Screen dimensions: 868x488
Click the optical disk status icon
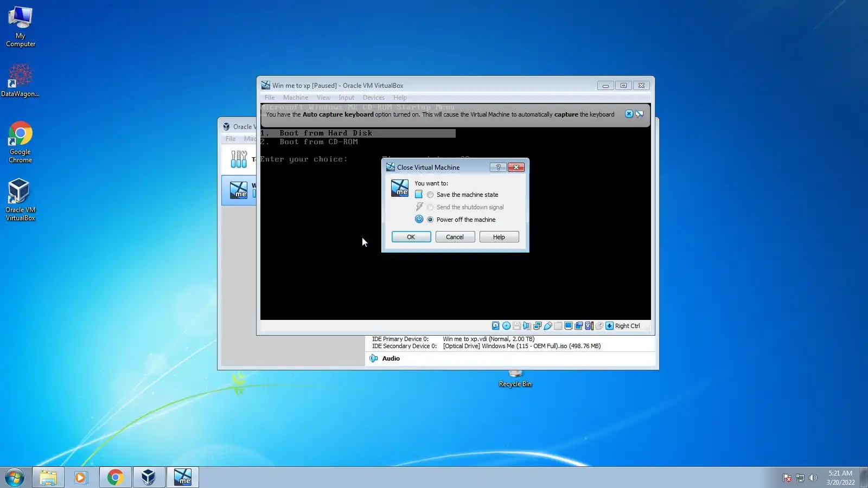click(506, 326)
